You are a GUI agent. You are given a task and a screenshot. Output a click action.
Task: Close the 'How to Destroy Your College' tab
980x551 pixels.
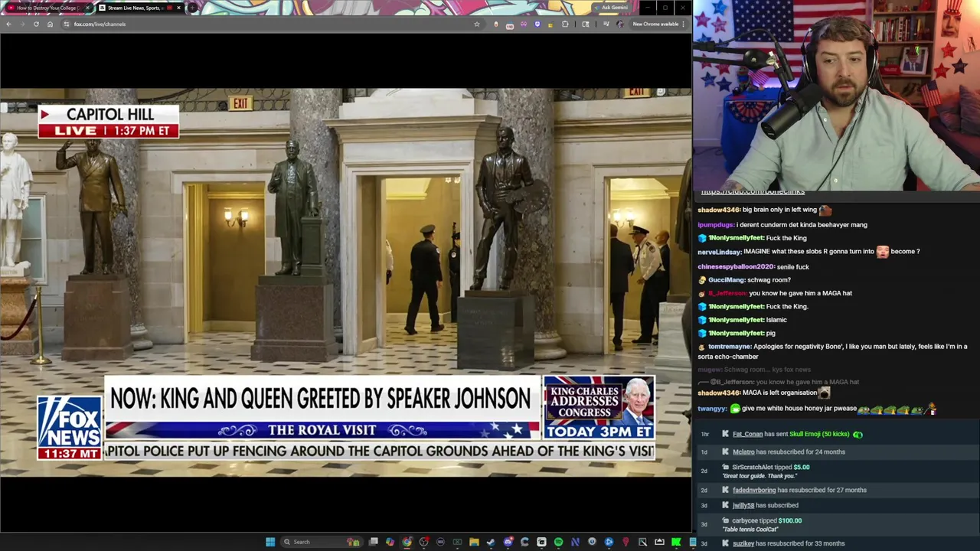[x=87, y=8]
